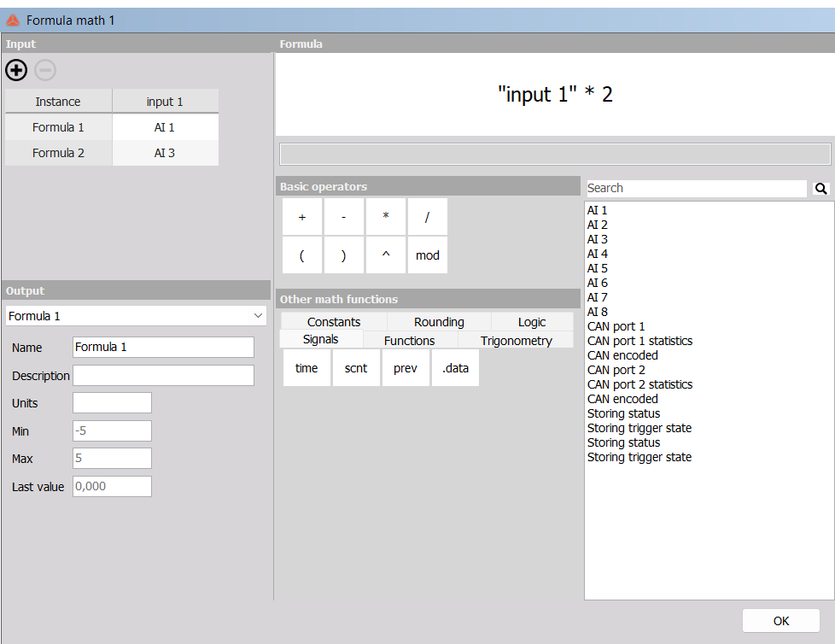The image size is (835, 644).
Task: Select AI 4 in channel list
Action: tap(597, 254)
